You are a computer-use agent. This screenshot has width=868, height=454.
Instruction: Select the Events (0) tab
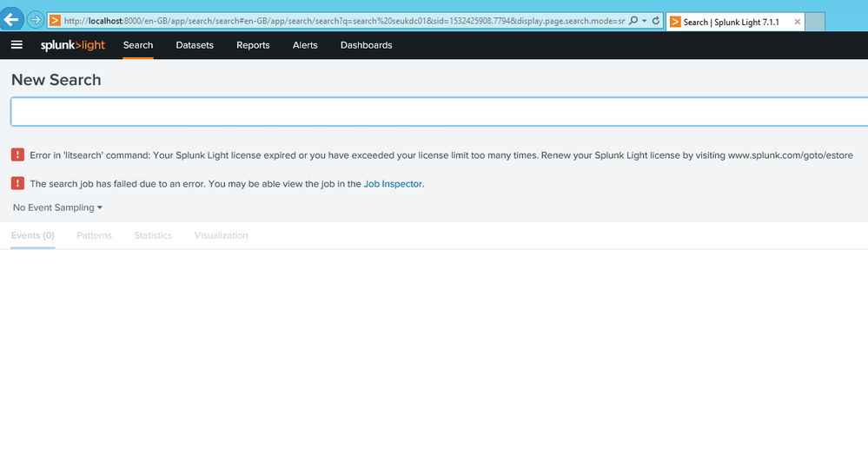click(33, 235)
